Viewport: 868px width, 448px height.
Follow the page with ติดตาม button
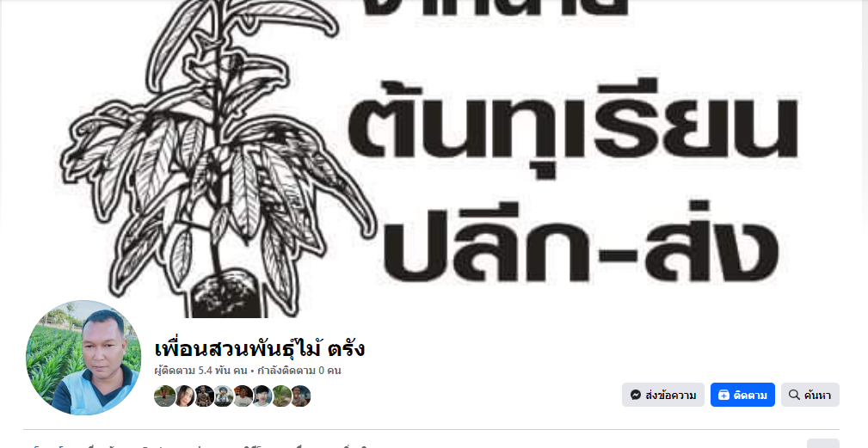tap(742, 395)
